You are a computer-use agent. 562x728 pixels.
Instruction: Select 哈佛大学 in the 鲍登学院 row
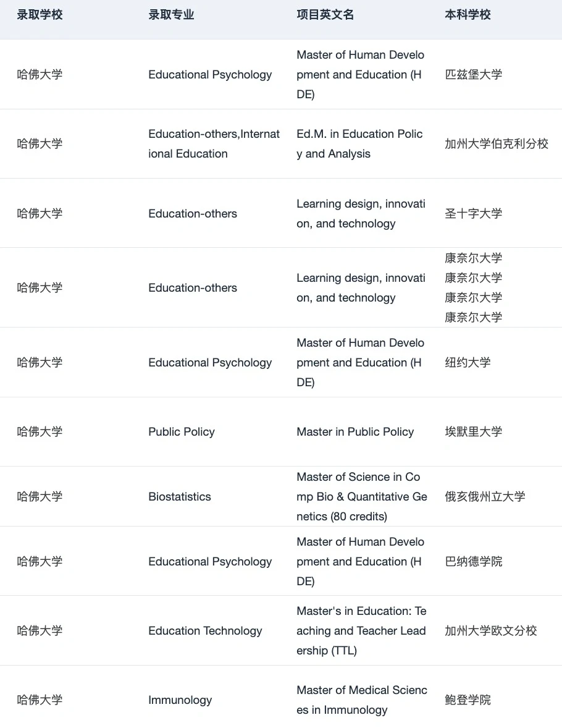click(x=40, y=700)
